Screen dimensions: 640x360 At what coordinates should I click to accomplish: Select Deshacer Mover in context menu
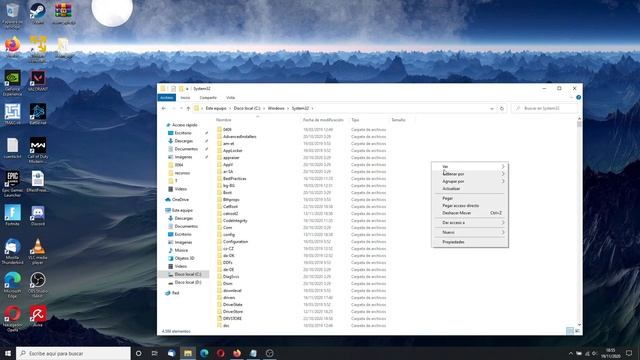[470, 213]
